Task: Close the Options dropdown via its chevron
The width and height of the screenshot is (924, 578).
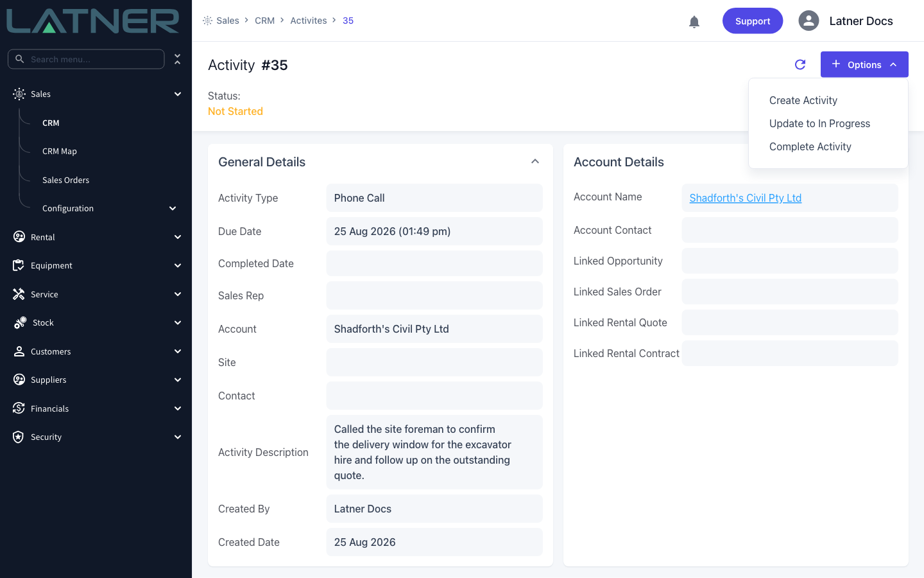Action: pos(893,64)
